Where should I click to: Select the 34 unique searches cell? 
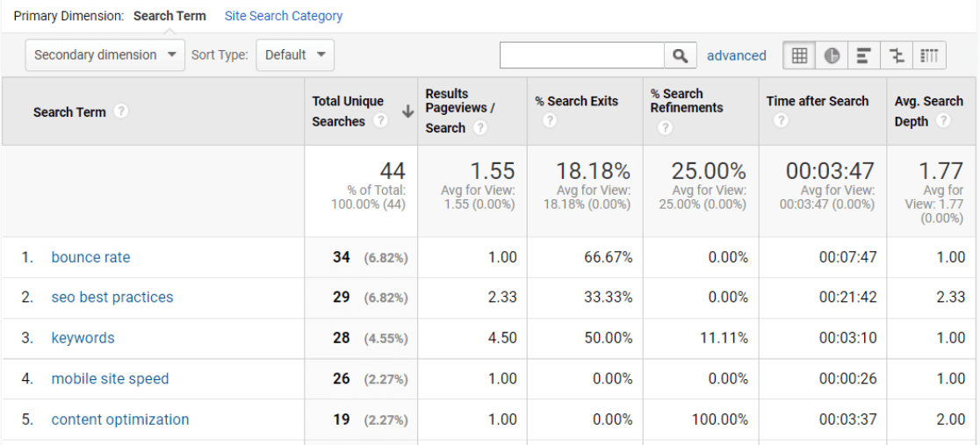coord(342,257)
